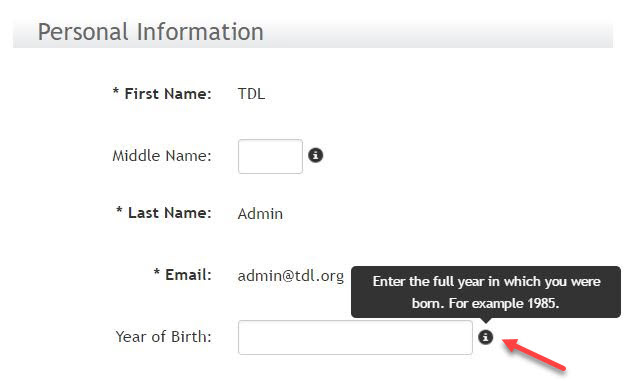Viewport: 644px width, 381px height.
Task: Click the 'For example 1985' tooltip line
Action: pyautogui.click(x=504, y=303)
